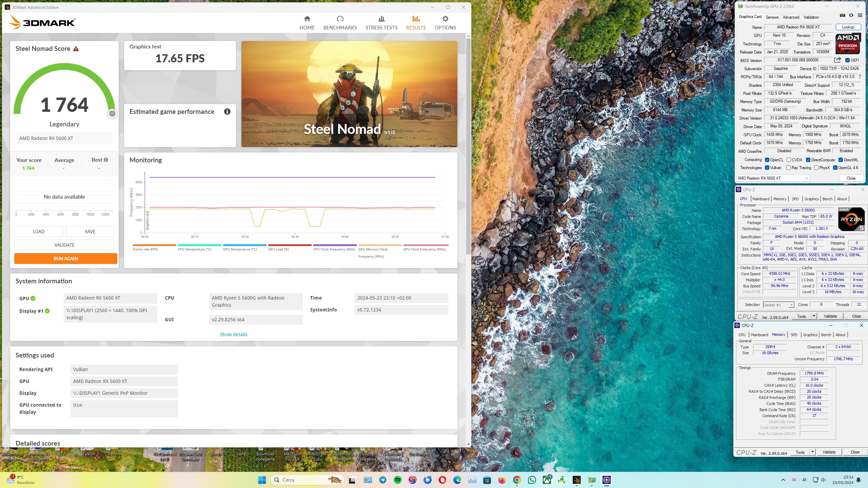The width and height of the screenshot is (868, 488).
Task: Toggle the UEFI checkbox in GPU-Z
Action: click(847, 60)
